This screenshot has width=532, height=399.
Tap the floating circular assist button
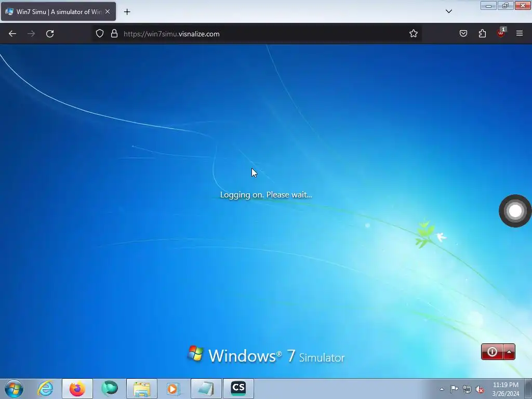515,211
